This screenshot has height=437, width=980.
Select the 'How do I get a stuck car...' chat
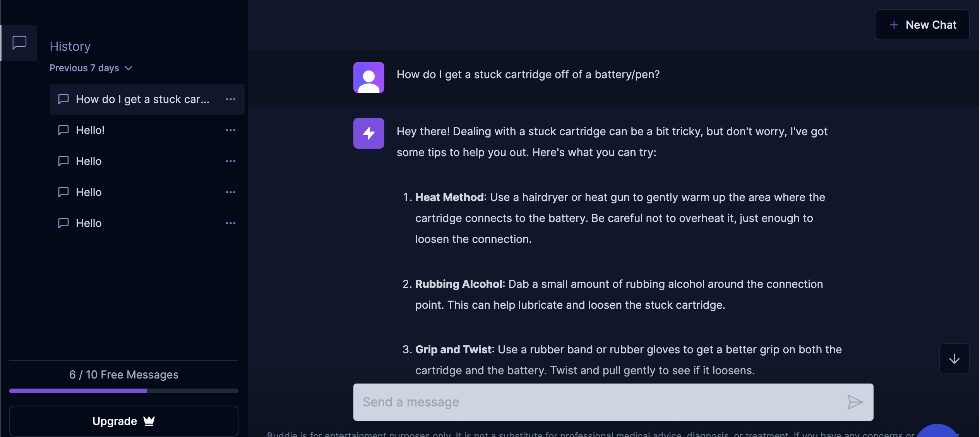tap(147, 99)
